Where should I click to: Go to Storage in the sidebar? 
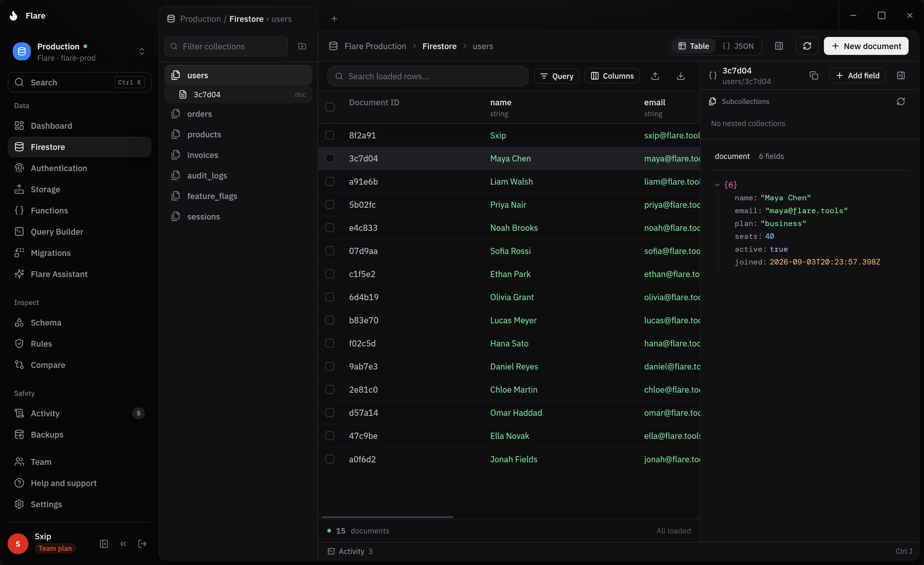(x=80, y=189)
